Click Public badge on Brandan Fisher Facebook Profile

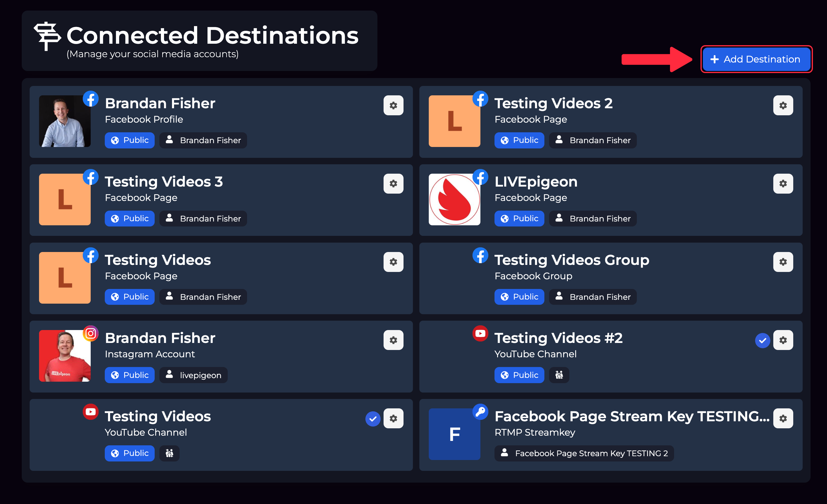click(x=129, y=140)
